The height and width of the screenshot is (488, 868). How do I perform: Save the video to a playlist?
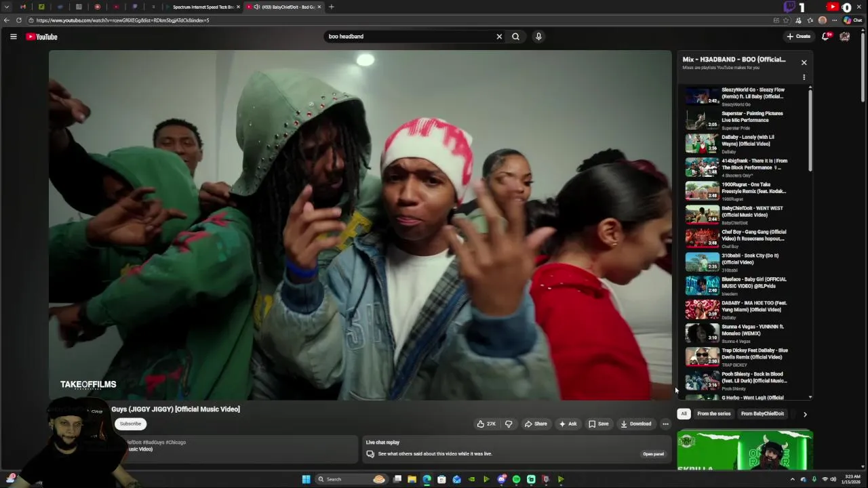point(598,424)
